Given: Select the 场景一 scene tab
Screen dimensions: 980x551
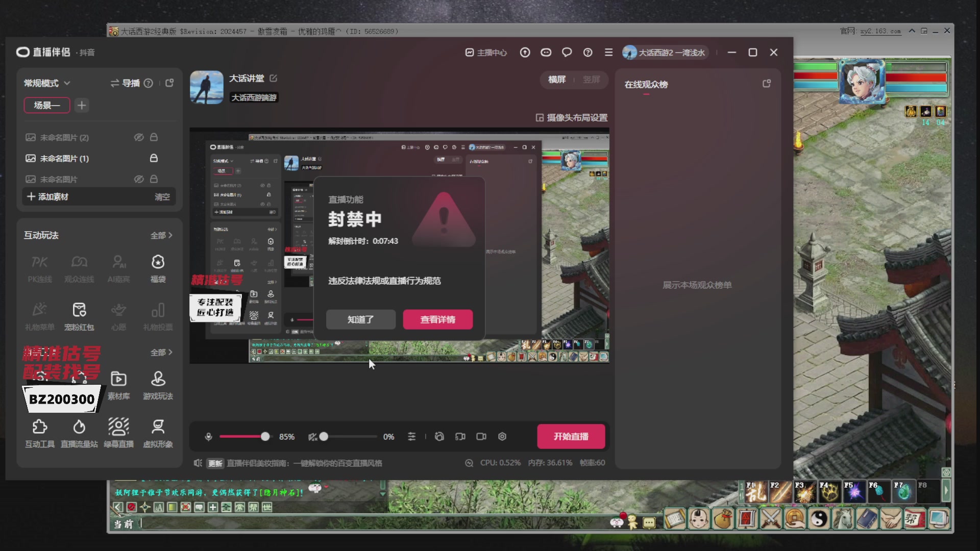Looking at the screenshot, I should 47,105.
